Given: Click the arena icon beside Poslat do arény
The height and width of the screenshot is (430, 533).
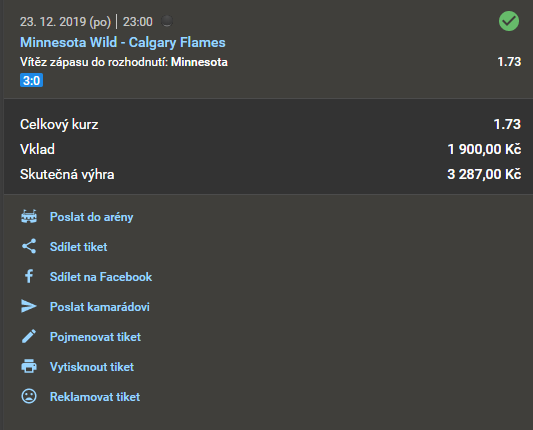Looking at the screenshot, I should click(x=29, y=217).
